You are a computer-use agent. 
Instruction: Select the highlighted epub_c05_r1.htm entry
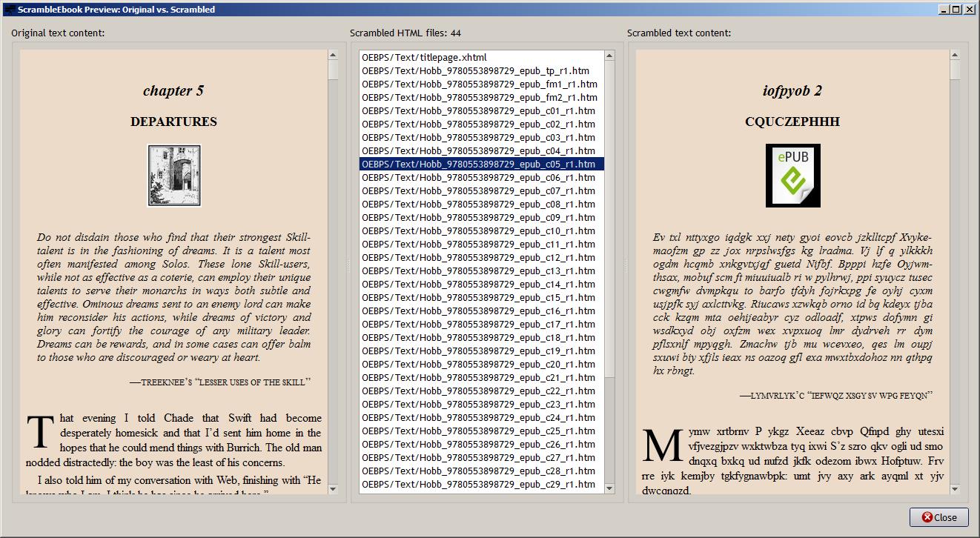pyautogui.click(x=482, y=164)
